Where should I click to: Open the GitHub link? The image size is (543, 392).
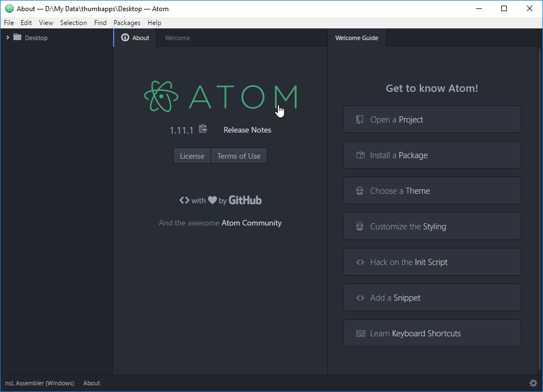point(245,200)
